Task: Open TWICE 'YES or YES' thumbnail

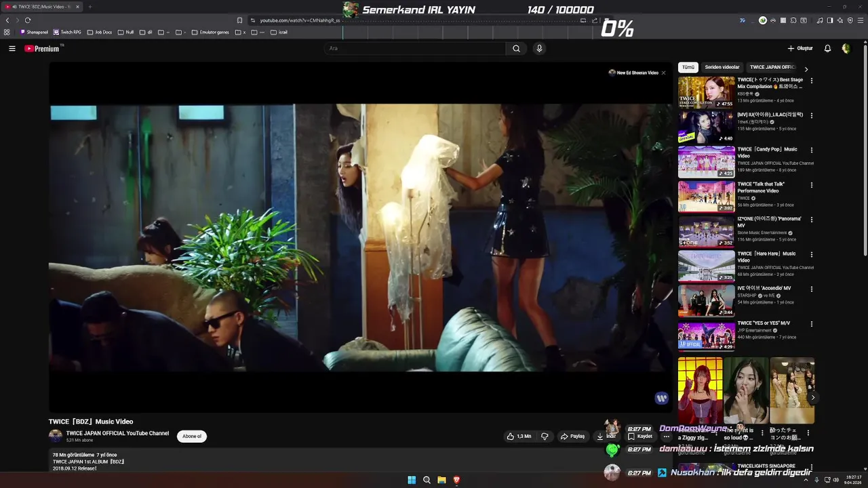Action: click(x=707, y=335)
